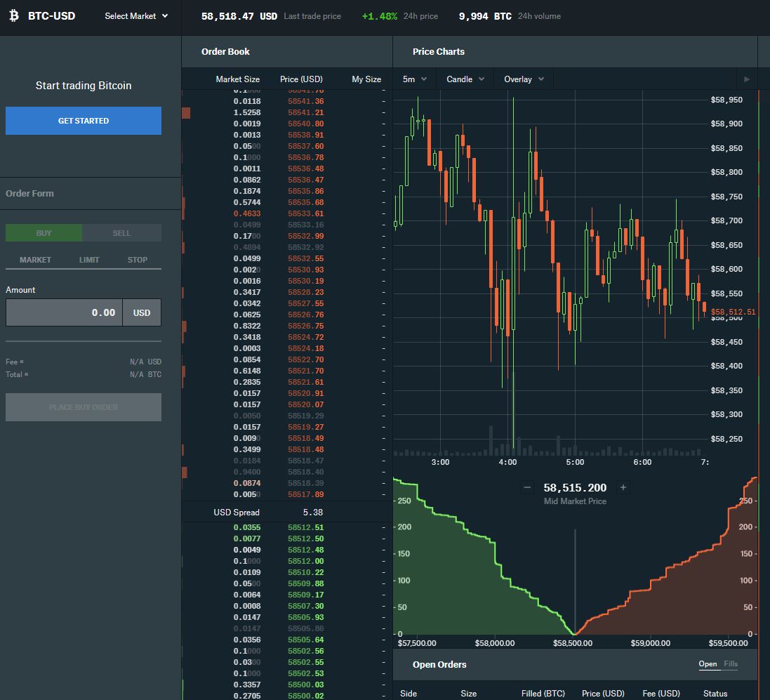This screenshot has height=700, width=770.
Task: Click the Bitcoin logo icon
Action: point(14,15)
